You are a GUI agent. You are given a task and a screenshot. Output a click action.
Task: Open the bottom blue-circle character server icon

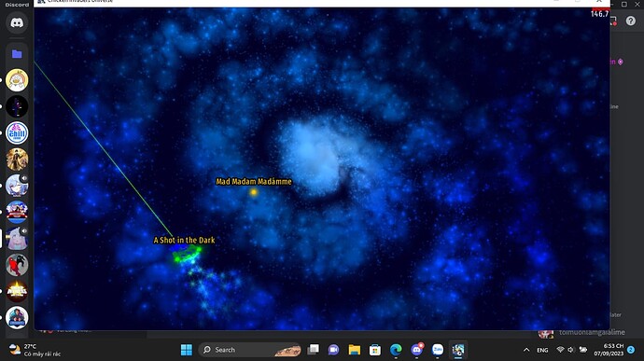[x=17, y=317]
